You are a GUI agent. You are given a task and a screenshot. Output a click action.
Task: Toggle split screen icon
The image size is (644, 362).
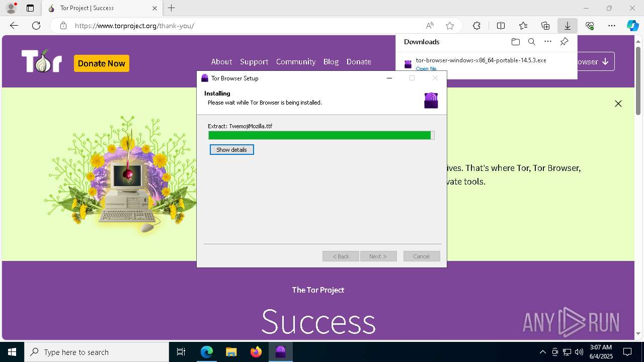(x=501, y=26)
